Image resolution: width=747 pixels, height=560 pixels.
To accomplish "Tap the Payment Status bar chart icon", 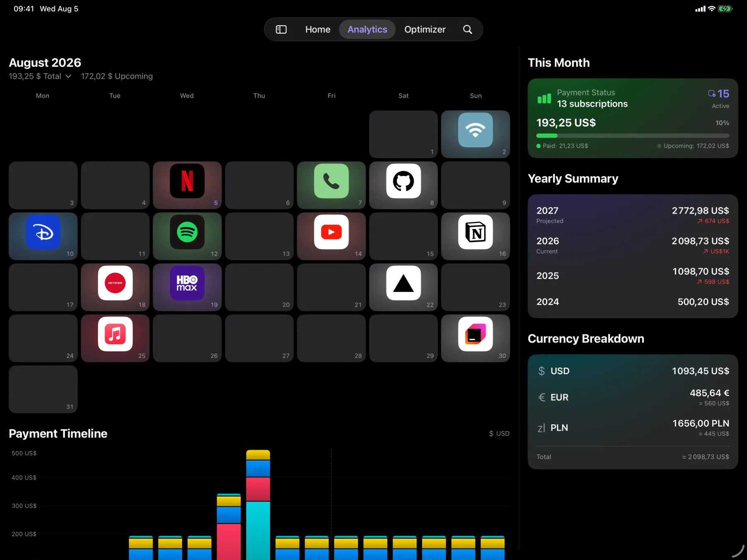I will pyautogui.click(x=544, y=98).
